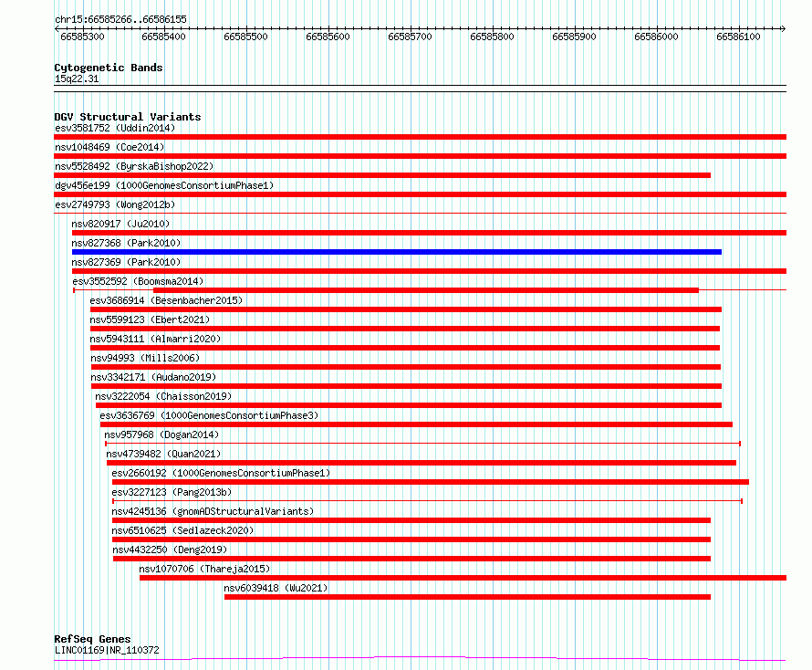Open the esv3552592 (Boomsma2014) variant label
The image size is (812, 670).
coord(138,281)
